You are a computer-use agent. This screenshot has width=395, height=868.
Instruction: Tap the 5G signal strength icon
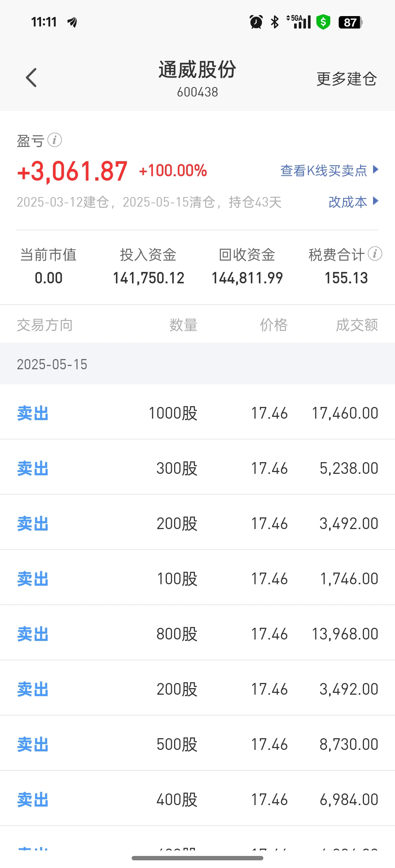point(299,22)
